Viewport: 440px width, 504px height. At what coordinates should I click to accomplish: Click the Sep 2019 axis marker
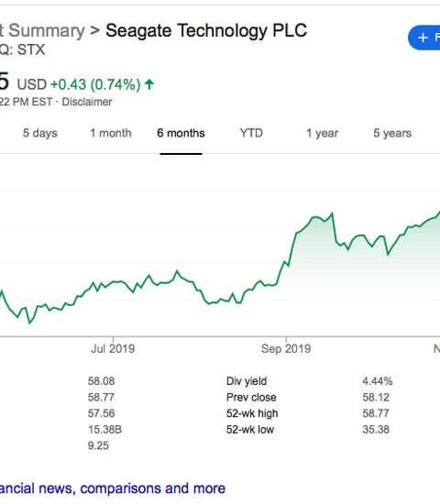coord(286,348)
